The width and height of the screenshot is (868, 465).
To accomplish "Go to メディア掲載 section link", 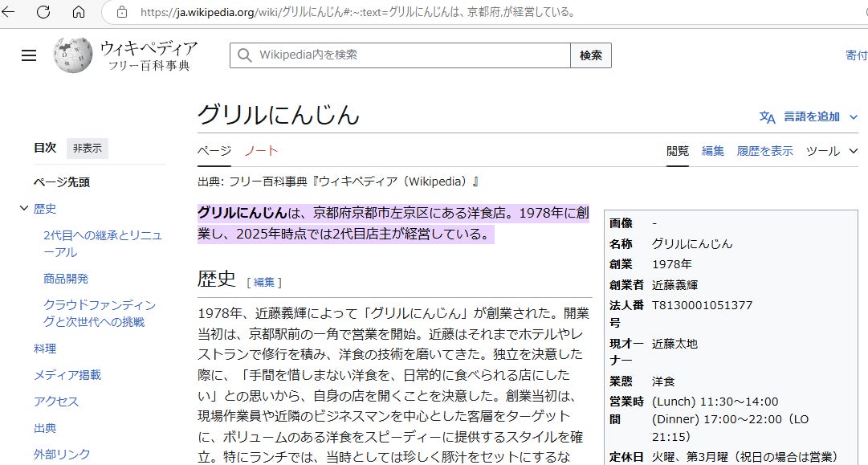I will (x=67, y=375).
